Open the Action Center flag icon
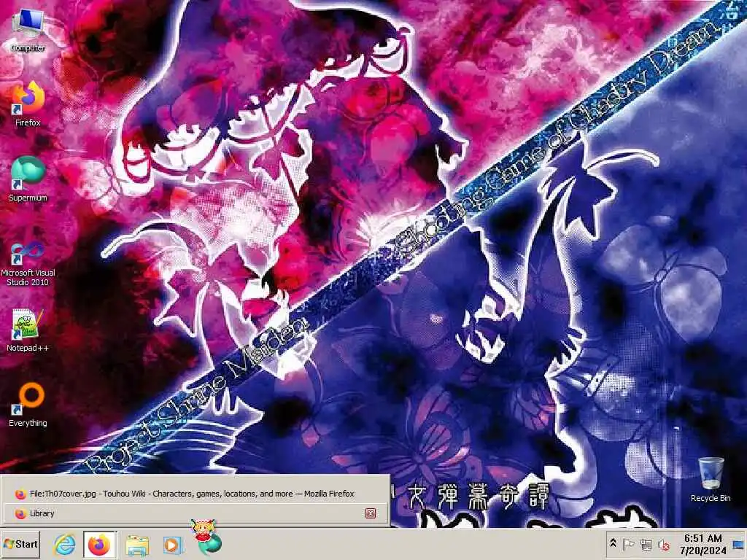Image resolution: width=747 pixels, height=560 pixels. pyautogui.click(x=628, y=544)
